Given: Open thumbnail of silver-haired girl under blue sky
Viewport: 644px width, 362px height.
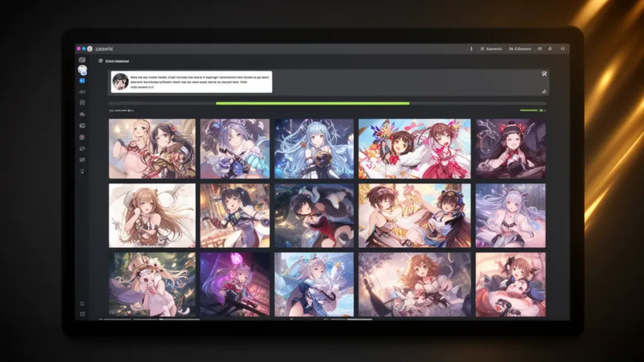Looking at the screenshot, I should tap(314, 285).
